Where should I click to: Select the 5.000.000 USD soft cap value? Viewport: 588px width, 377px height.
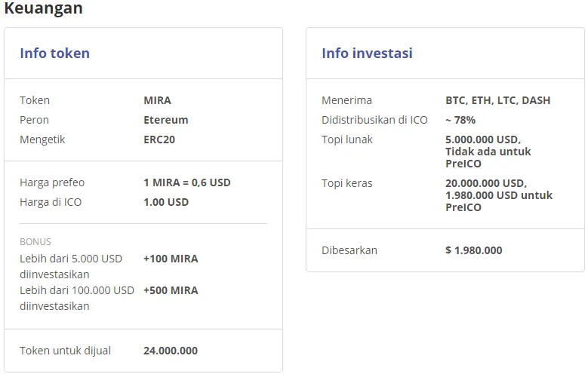click(x=482, y=139)
